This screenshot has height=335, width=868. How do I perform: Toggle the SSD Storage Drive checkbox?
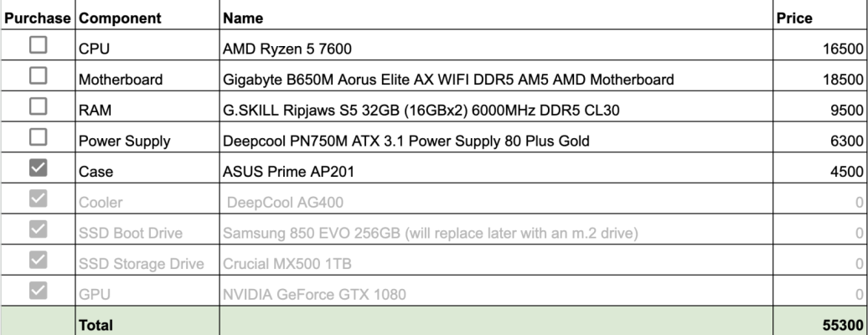[39, 260]
